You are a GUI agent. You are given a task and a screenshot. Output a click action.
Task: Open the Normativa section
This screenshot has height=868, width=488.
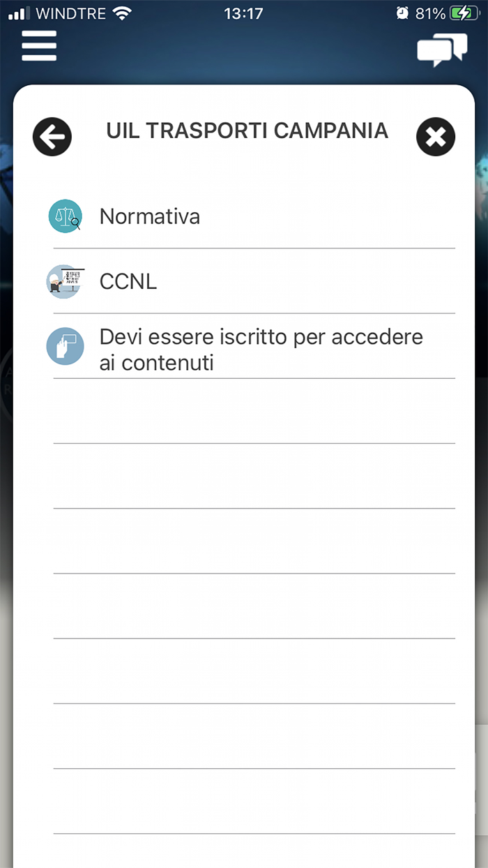(149, 216)
